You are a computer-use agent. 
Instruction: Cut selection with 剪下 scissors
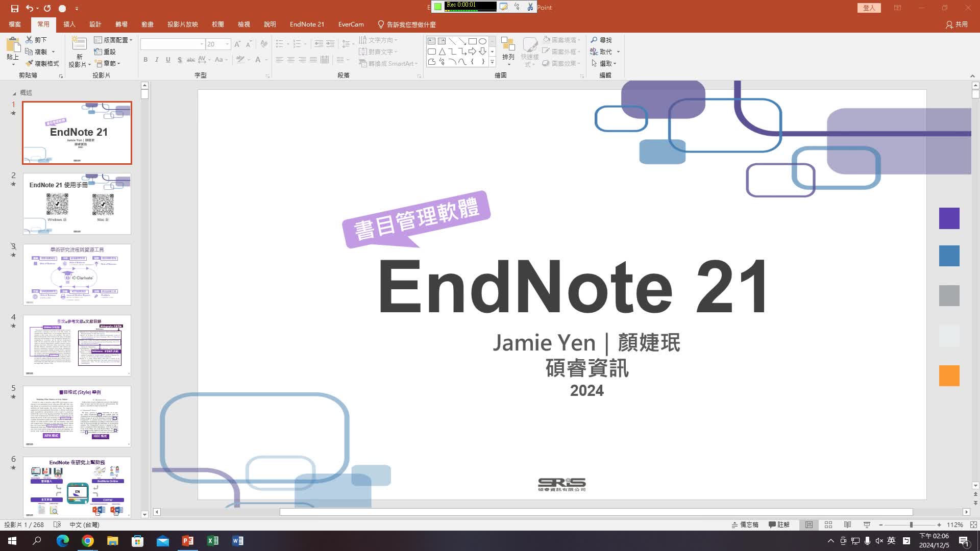[x=36, y=40]
